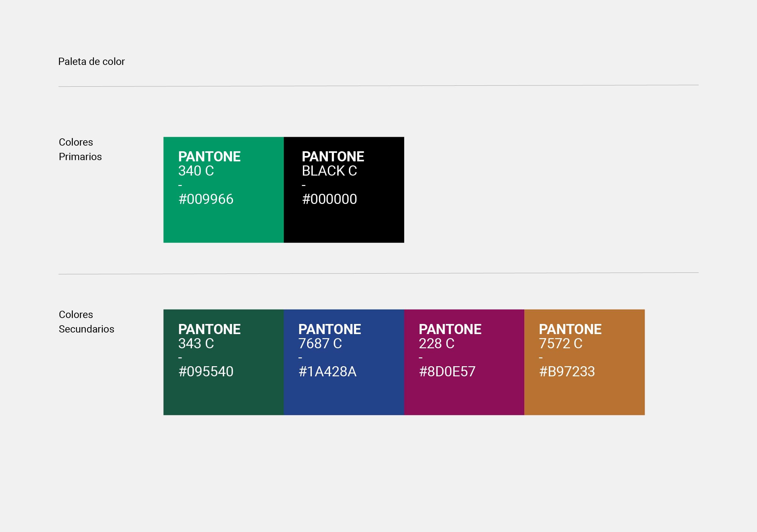The width and height of the screenshot is (757, 532).
Task: Pick the Pantone 228 C magenta swatch
Action: pos(464,362)
